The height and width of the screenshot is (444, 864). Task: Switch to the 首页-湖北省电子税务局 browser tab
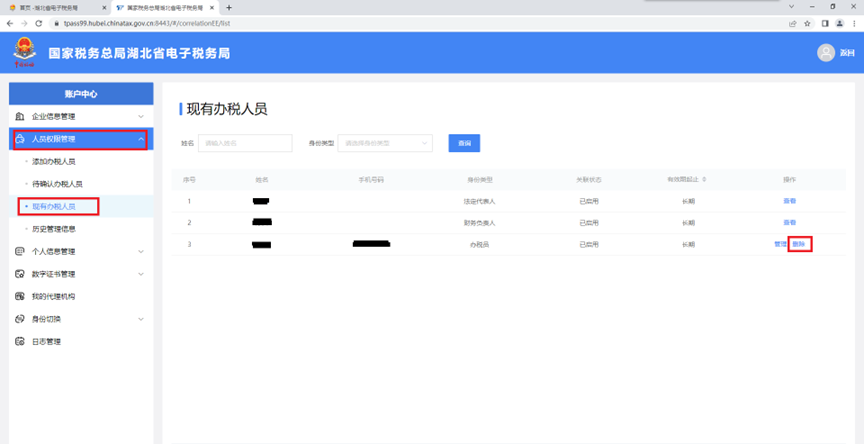55,8
